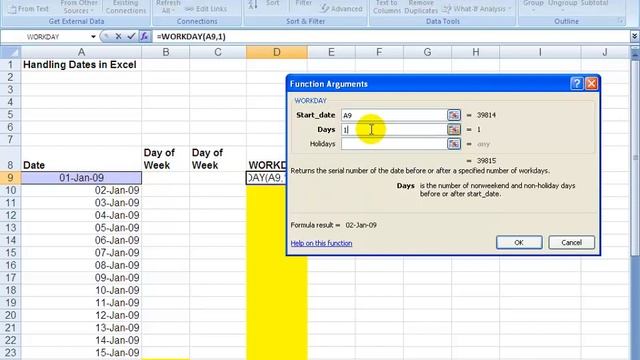640x360 pixels.
Task: Confirm formula with checkmark icon
Action: tap(131, 37)
